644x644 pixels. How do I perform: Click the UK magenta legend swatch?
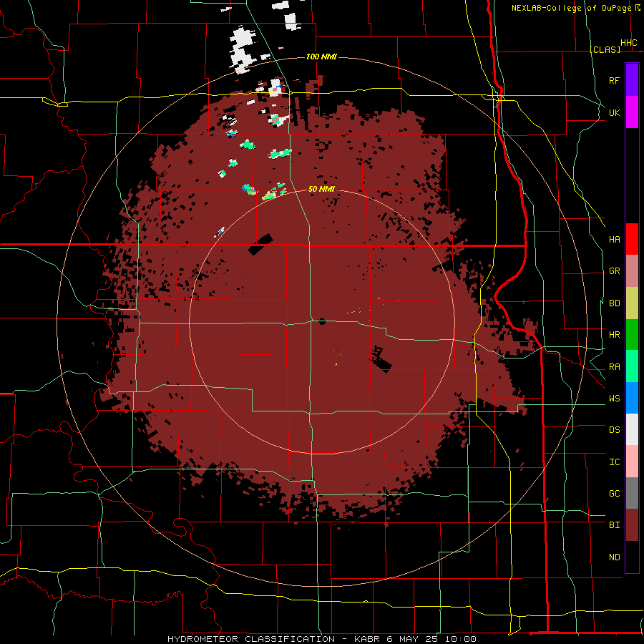(632, 112)
